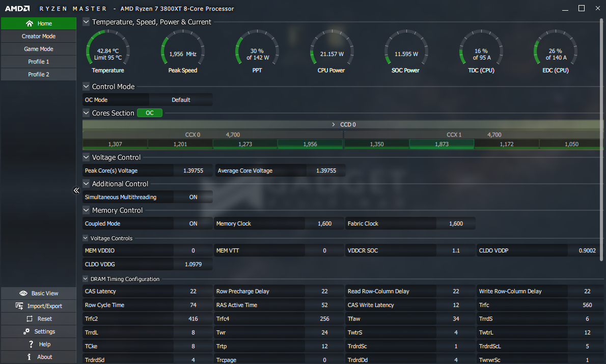Click the CLDO VDDP value 0.9002
This screenshot has height=364, width=606.
[587, 251]
